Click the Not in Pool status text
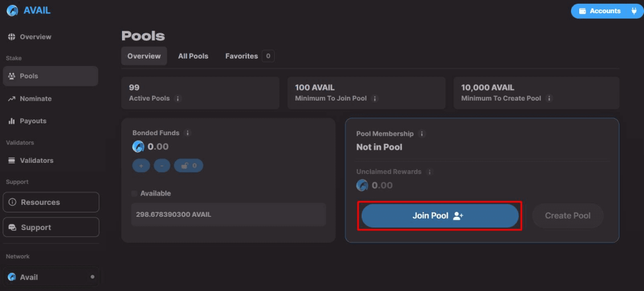644x291 pixels. [x=379, y=147]
